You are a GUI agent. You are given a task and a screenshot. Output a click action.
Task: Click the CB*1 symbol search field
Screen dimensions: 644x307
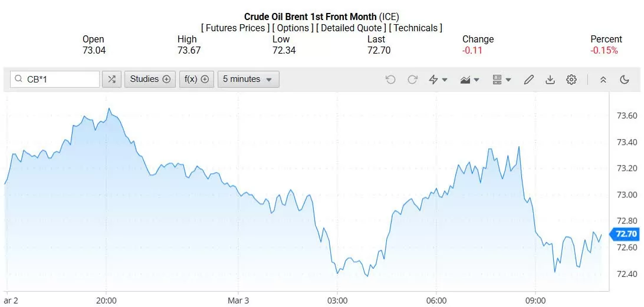pos(59,79)
